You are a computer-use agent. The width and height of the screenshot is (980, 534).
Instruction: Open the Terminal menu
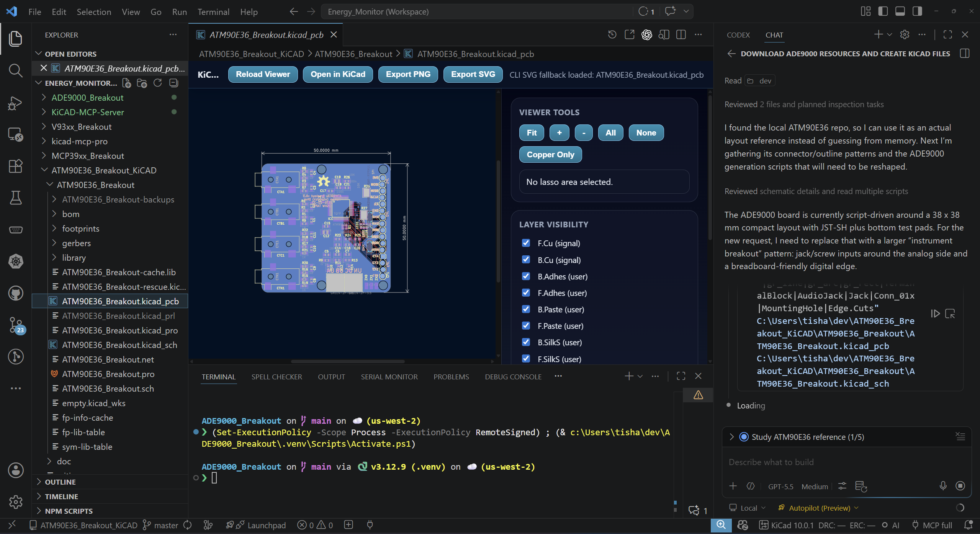click(x=213, y=12)
